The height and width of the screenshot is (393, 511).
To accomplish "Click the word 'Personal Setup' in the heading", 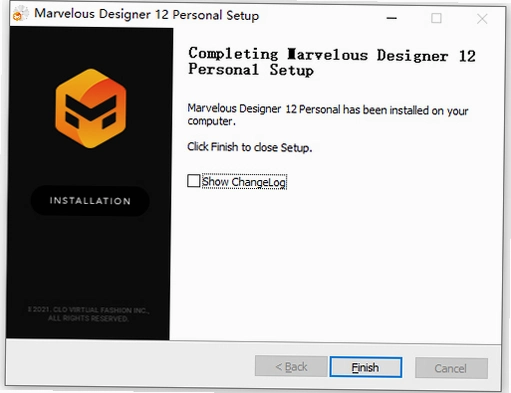I will pyautogui.click(x=251, y=70).
